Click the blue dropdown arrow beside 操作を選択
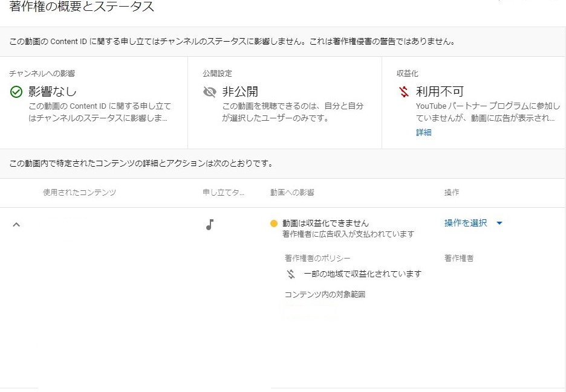This screenshot has height=392, width=566. tap(498, 223)
